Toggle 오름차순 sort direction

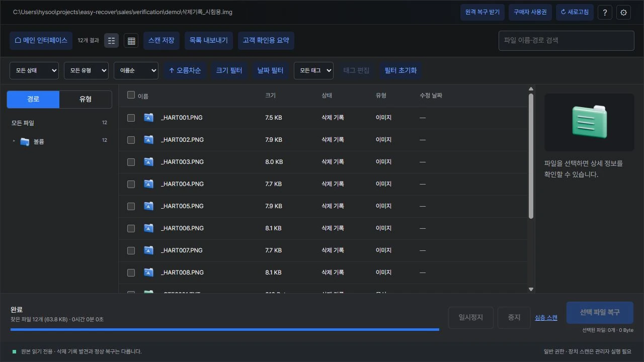click(x=185, y=71)
